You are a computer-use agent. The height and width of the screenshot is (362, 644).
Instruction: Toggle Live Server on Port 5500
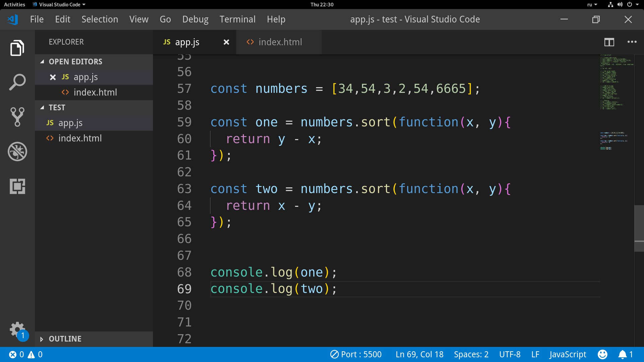point(356,354)
